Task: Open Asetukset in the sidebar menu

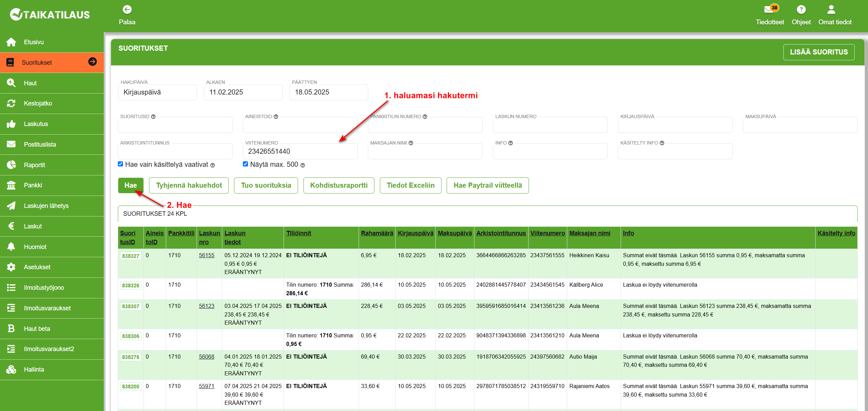Action: click(52, 267)
